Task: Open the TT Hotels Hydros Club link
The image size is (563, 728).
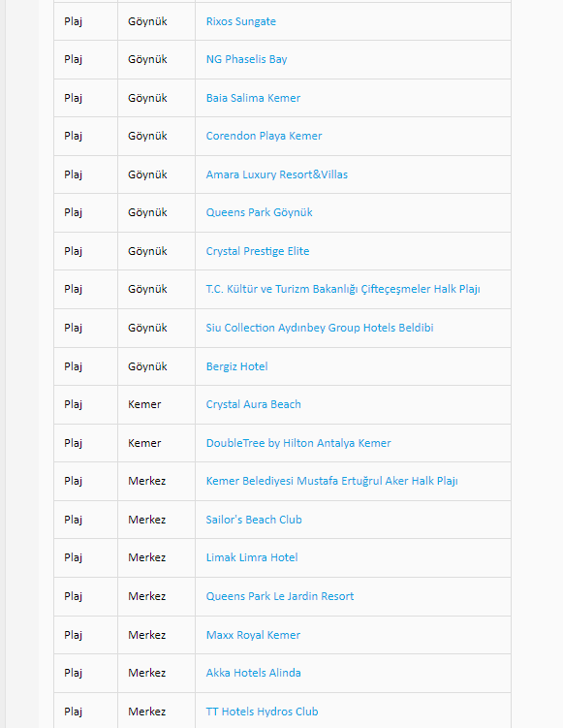Action: tap(262, 712)
